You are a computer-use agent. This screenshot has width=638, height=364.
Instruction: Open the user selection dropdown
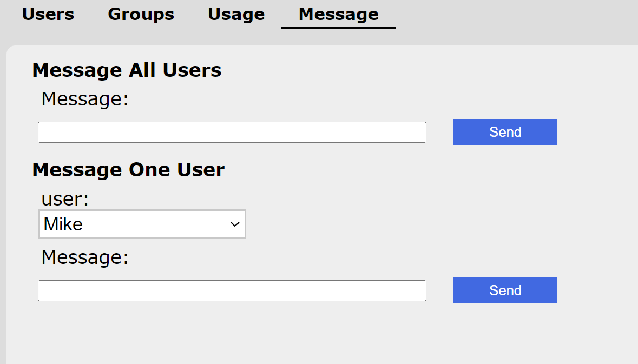point(142,224)
